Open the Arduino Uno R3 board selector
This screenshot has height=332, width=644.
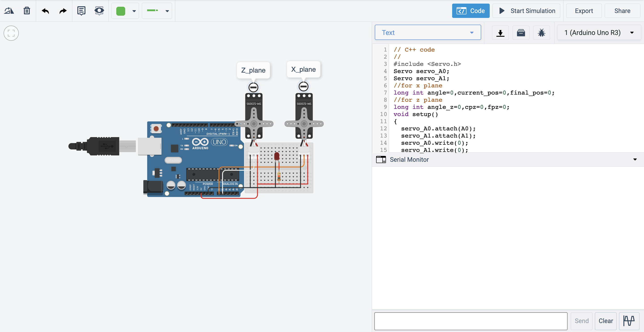click(599, 32)
